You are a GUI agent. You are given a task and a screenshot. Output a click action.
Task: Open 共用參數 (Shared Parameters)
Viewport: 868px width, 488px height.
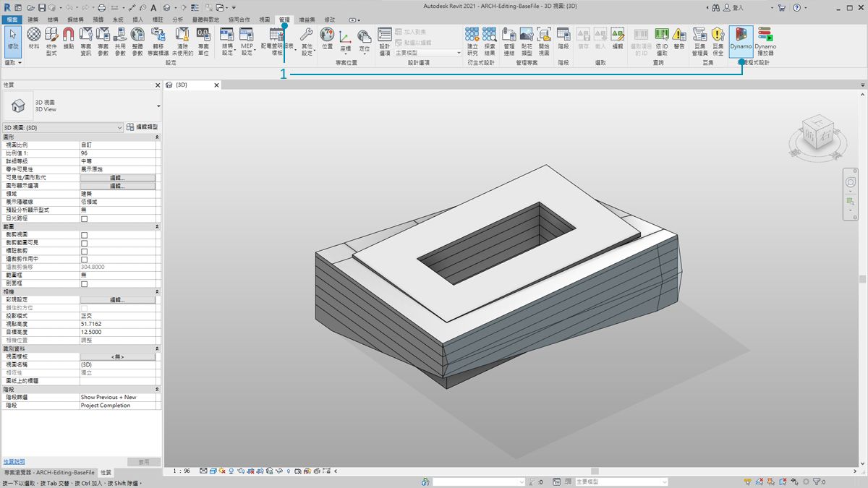pos(120,41)
